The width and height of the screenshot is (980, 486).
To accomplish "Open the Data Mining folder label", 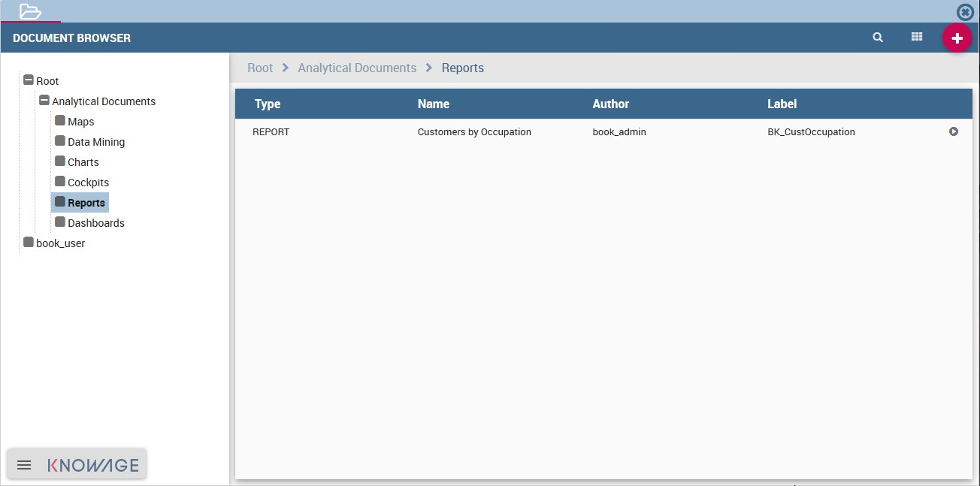I will pos(96,142).
